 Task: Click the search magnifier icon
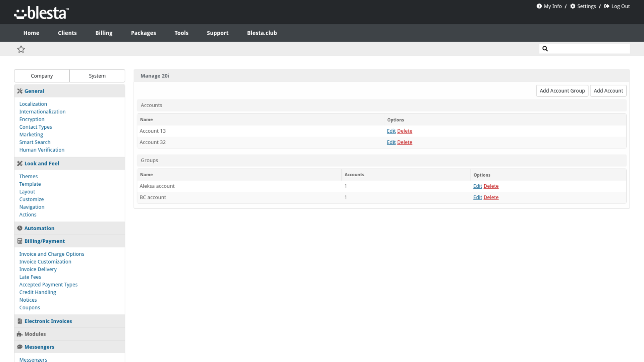point(545,49)
